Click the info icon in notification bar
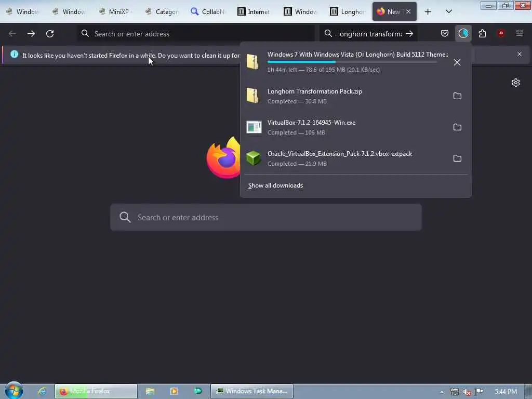Screen dimensions: 532x399 pos(14,54)
